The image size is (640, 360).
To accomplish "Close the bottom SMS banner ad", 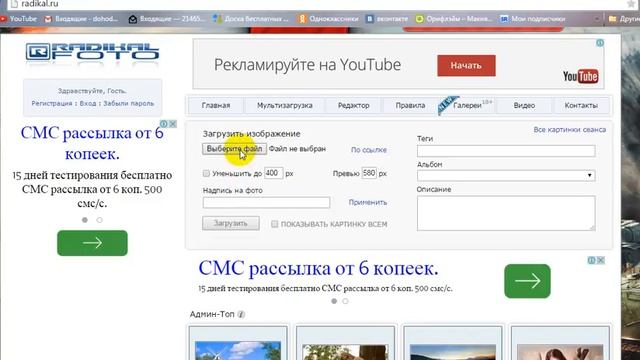I will point(601,260).
